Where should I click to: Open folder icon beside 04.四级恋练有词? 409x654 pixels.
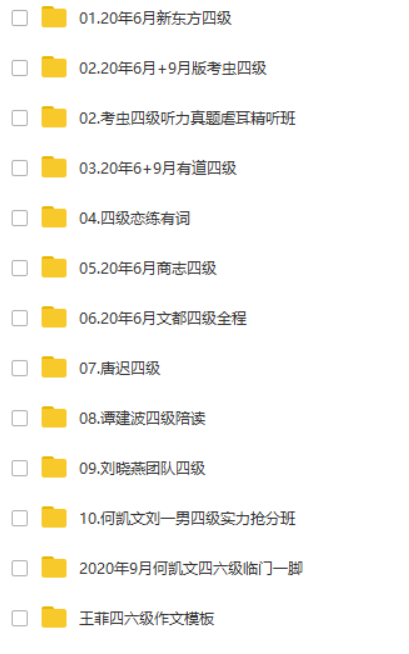(54, 217)
